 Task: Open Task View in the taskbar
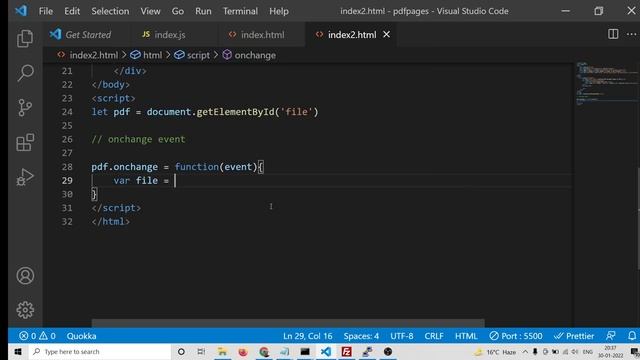(x=201, y=351)
